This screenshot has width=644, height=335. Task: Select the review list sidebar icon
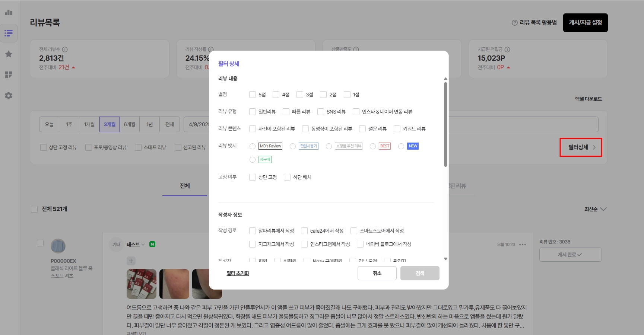(x=9, y=33)
